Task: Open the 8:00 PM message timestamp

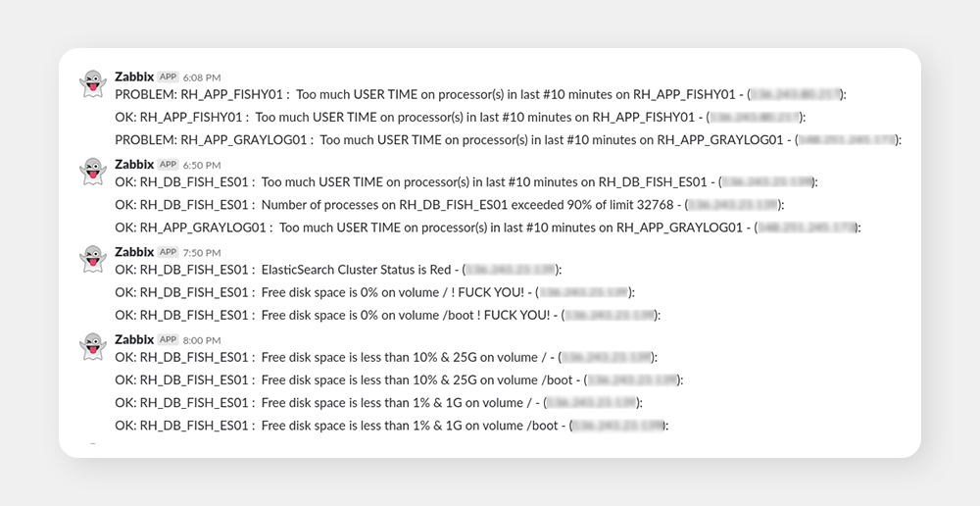Action: pos(202,340)
